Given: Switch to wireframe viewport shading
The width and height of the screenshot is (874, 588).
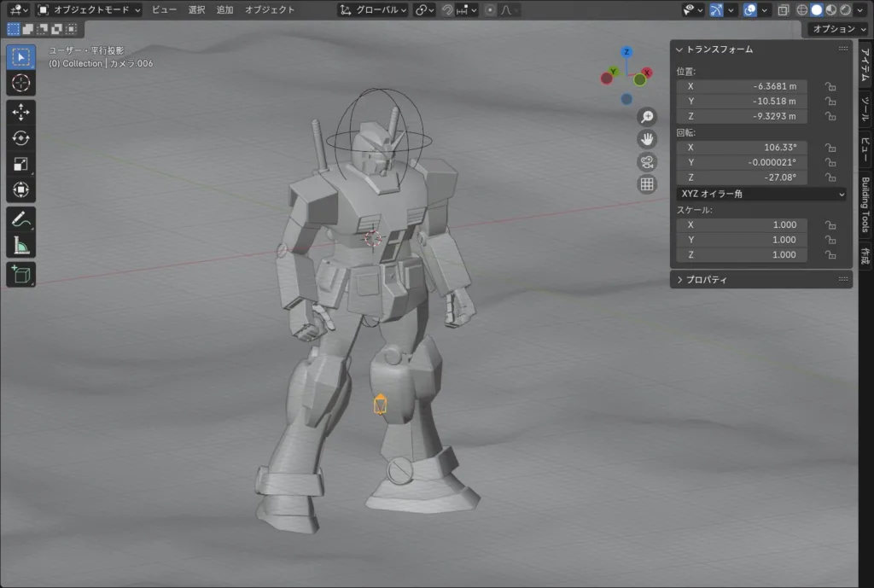Looking at the screenshot, I should 802,10.
